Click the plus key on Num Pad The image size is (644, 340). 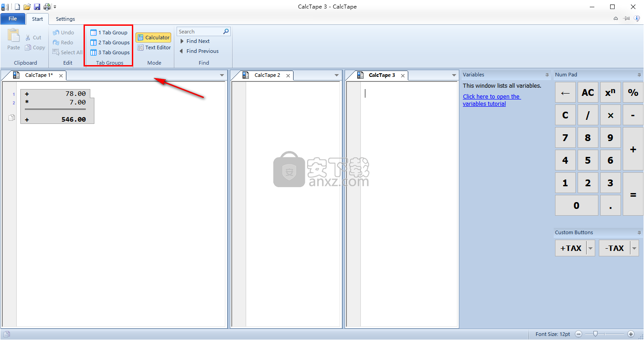pos(633,149)
